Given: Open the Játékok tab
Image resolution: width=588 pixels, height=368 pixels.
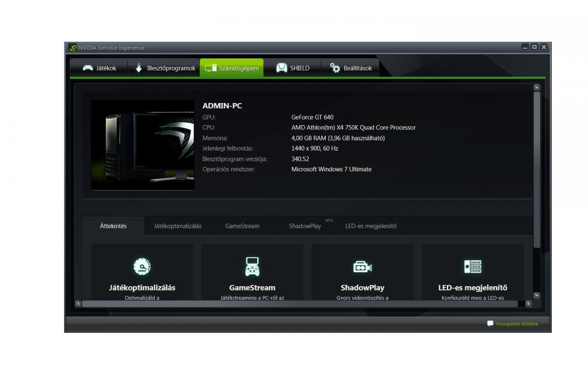Looking at the screenshot, I should [99, 68].
